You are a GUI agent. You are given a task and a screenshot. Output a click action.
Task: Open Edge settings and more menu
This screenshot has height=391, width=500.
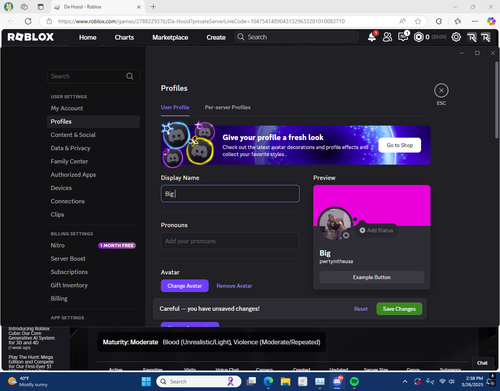pos(475,21)
